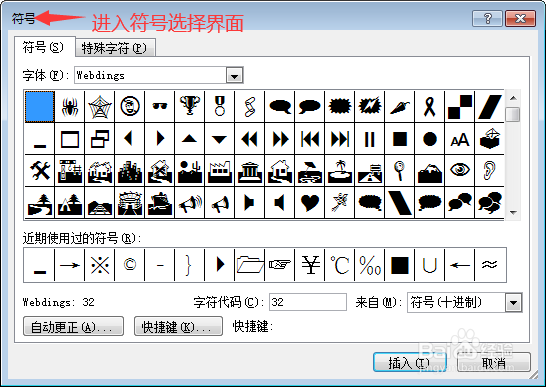Choose the Yen sign from recent symbols
The height and width of the screenshot is (387, 546).
pyautogui.click(x=309, y=265)
